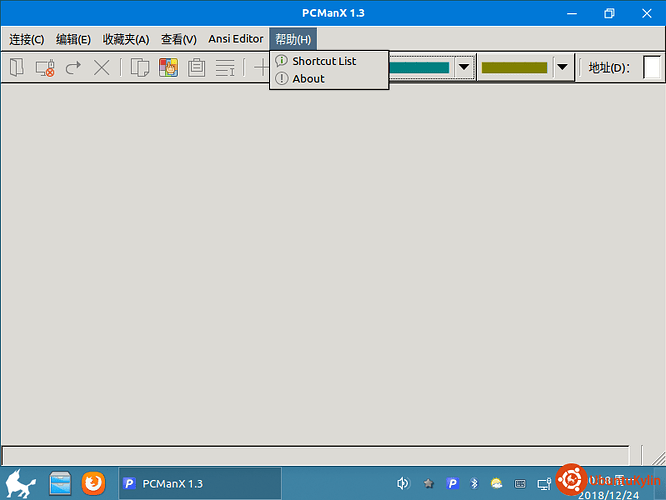The height and width of the screenshot is (500, 666).
Task: Launch Firefox from the taskbar
Action: [93, 483]
